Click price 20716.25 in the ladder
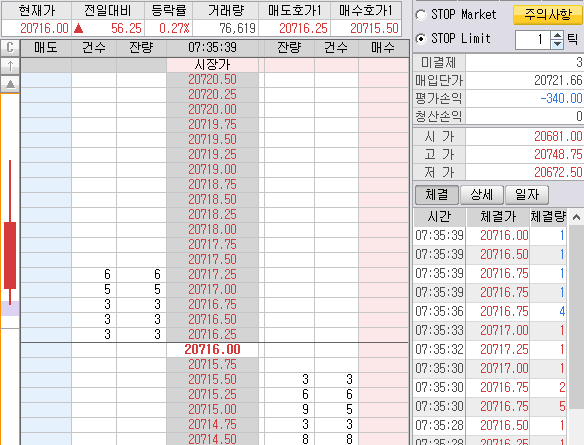Viewport: 584px width, 445px height. [212, 335]
